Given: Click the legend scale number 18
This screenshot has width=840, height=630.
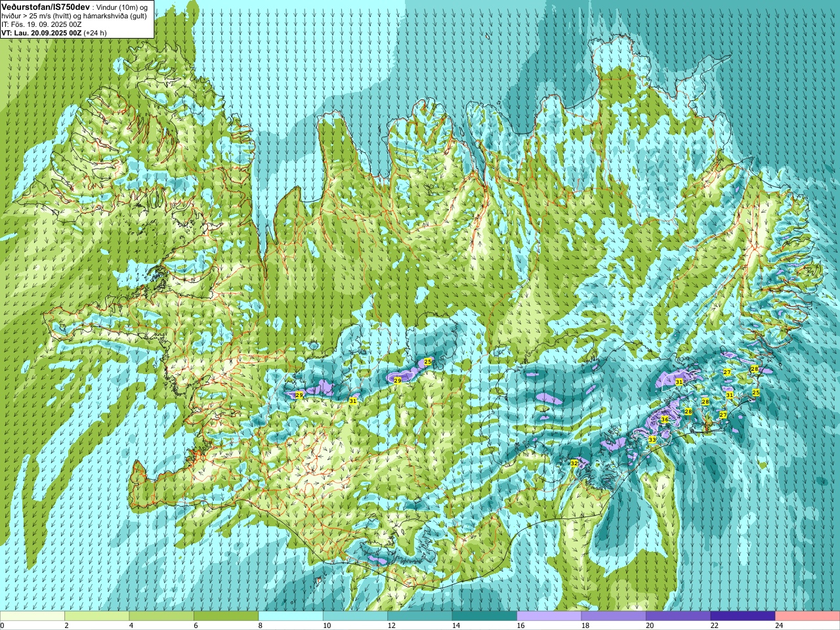Looking at the screenshot, I should pos(585,625).
